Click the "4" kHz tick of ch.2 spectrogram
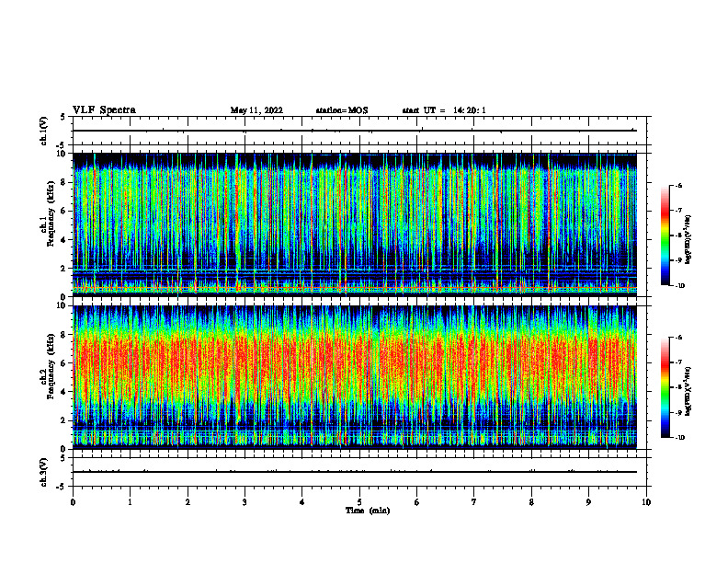Image resolution: width=728 pixels, height=563 pixels. [63, 392]
